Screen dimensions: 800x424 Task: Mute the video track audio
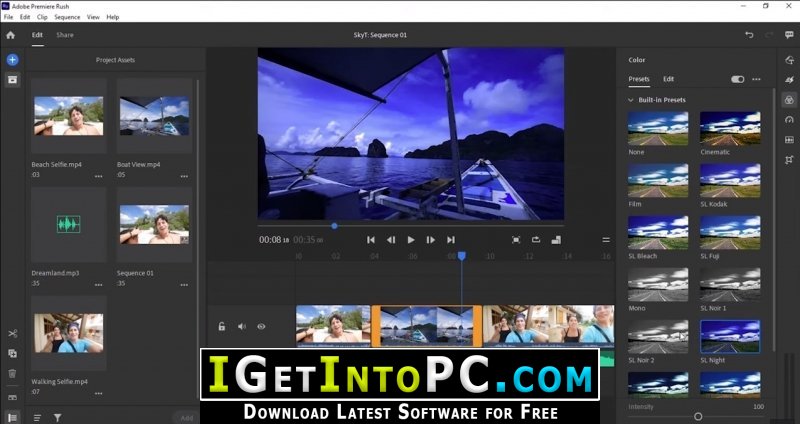[x=242, y=327]
